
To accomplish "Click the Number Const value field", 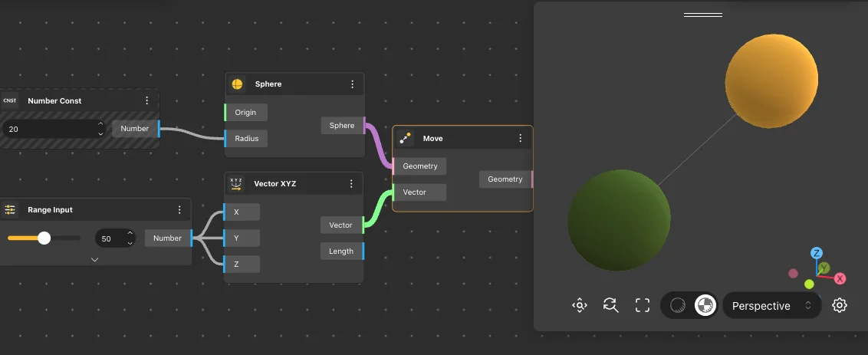I will coord(50,130).
